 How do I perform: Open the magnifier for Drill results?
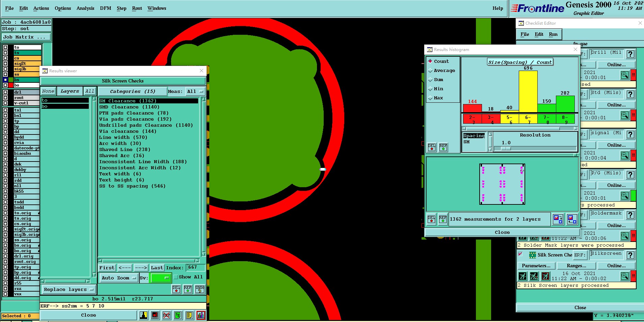[x=625, y=75]
